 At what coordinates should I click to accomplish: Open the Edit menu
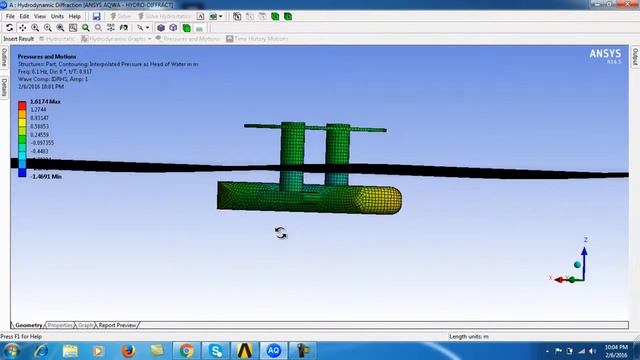pos(24,16)
